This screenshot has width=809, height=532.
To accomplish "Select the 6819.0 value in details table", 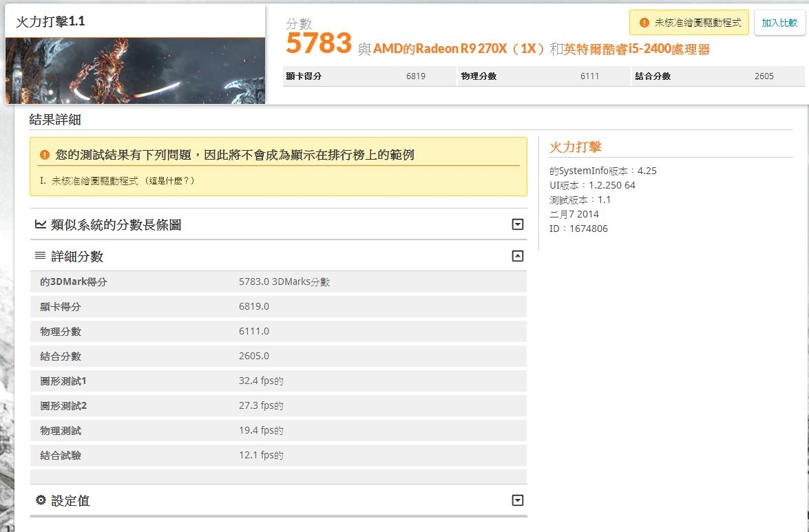I will 254,306.
